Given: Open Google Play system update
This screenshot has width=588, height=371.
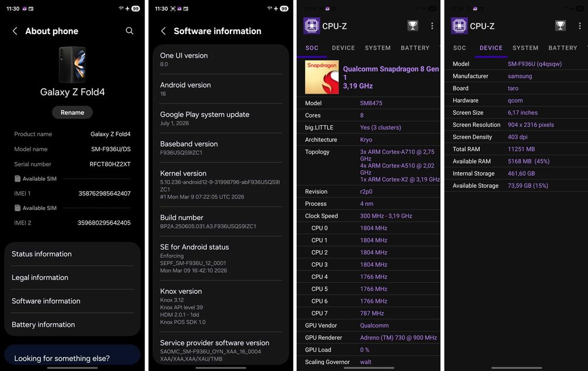Looking at the screenshot, I should coord(221,119).
